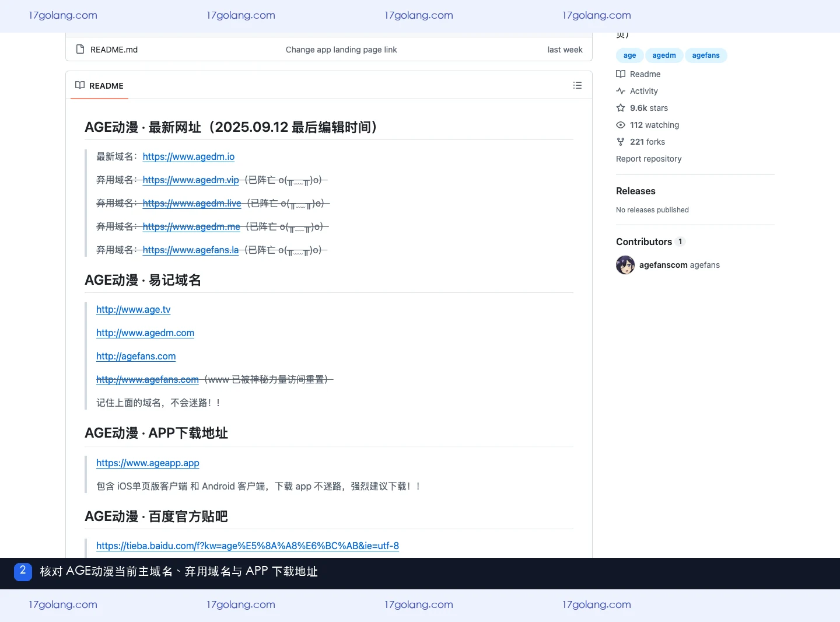Open deprecated link www.agedm.me

pyautogui.click(x=191, y=226)
